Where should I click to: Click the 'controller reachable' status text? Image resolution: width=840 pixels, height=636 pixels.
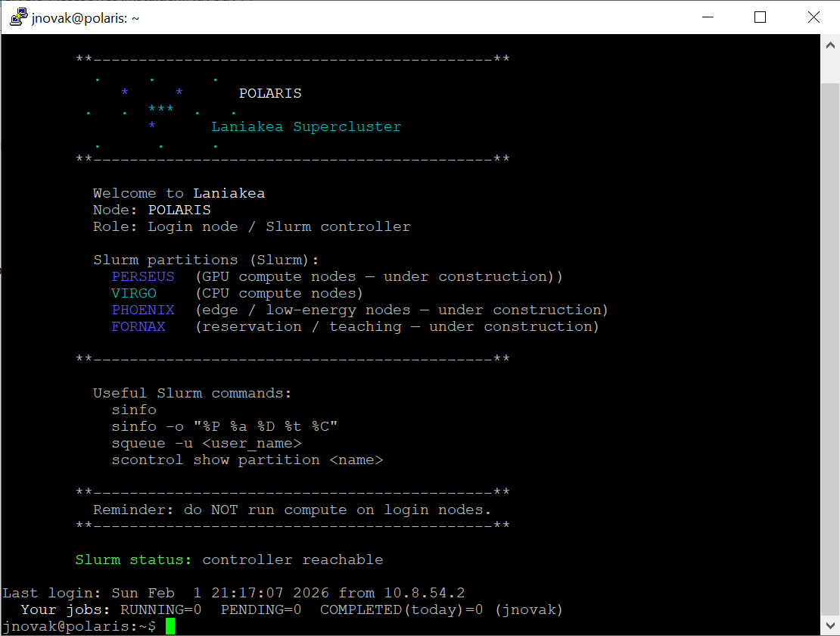(x=293, y=560)
